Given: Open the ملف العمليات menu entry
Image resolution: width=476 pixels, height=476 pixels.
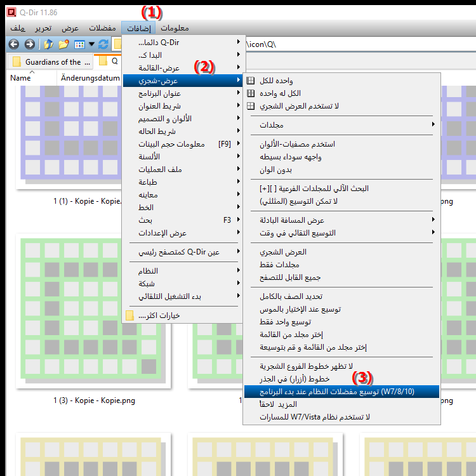Looking at the screenshot, I should pyautogui.click(x=182, y=169).
